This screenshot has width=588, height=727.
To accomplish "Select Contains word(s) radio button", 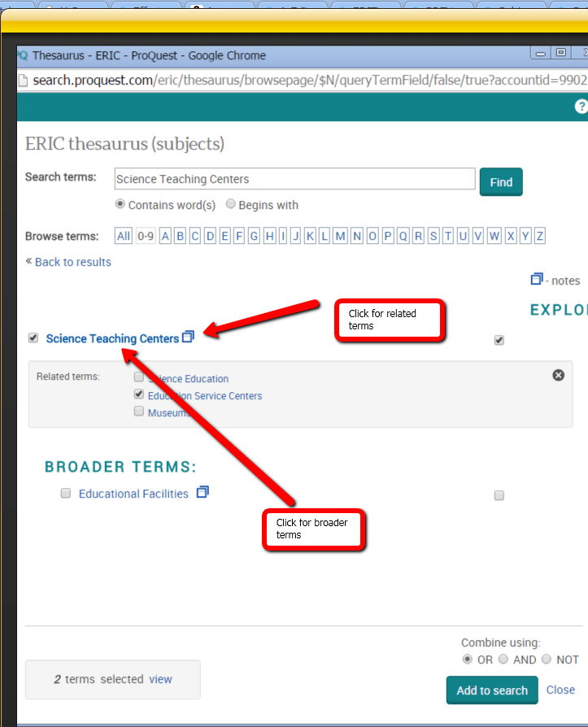I will coord(120,204).
